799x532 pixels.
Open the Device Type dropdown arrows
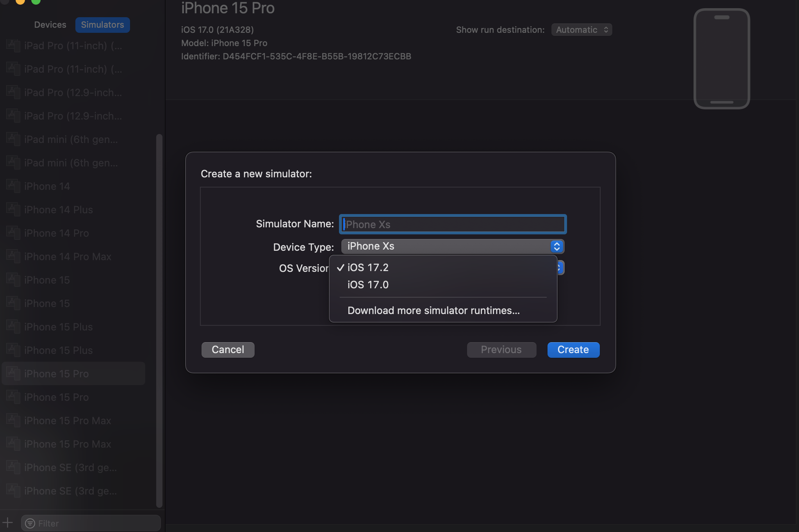click(x=556, y=246)
